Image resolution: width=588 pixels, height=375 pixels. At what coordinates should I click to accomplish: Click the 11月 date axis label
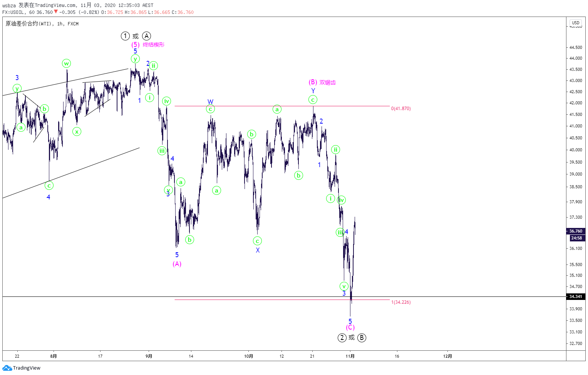coord(350,356)
